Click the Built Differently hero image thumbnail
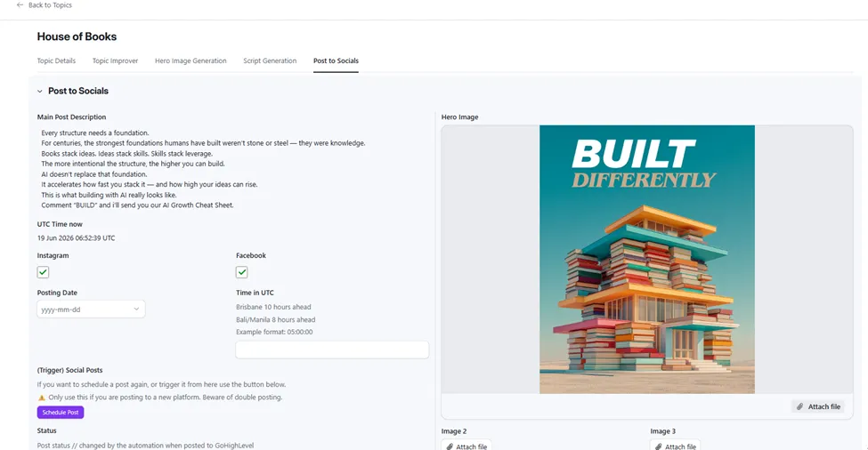This screenshot has width=868, height=450. pyautogui.click(x=647, y=260)
